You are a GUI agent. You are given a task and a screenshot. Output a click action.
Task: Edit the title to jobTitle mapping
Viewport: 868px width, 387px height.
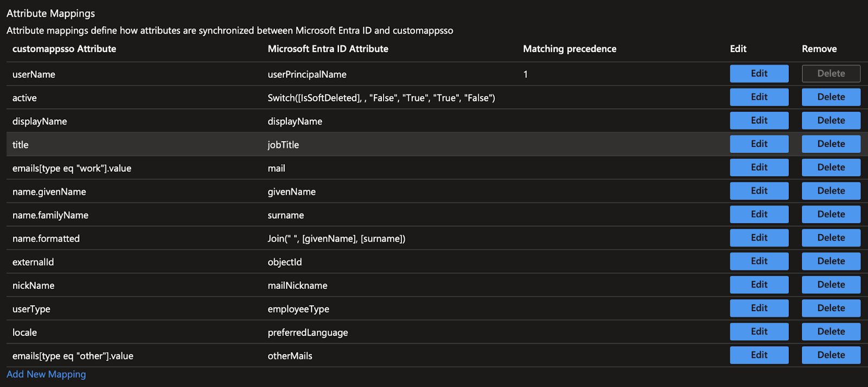759,144
